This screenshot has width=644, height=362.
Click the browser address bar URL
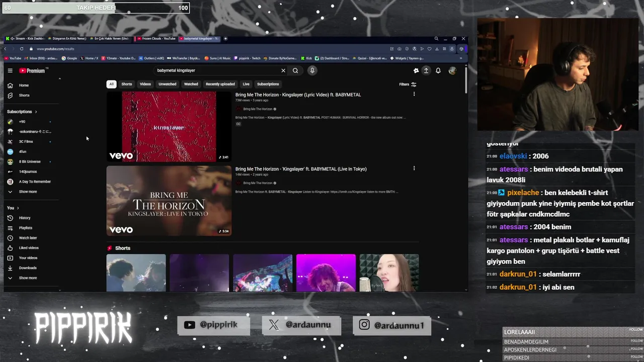[x=55, y=49]
